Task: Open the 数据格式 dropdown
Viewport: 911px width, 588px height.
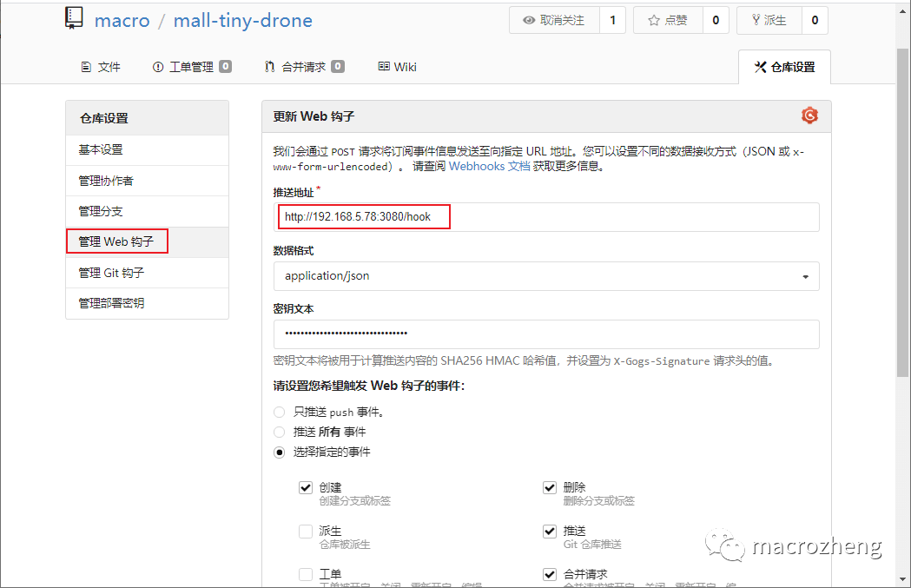Action: (x=549, y=274)
